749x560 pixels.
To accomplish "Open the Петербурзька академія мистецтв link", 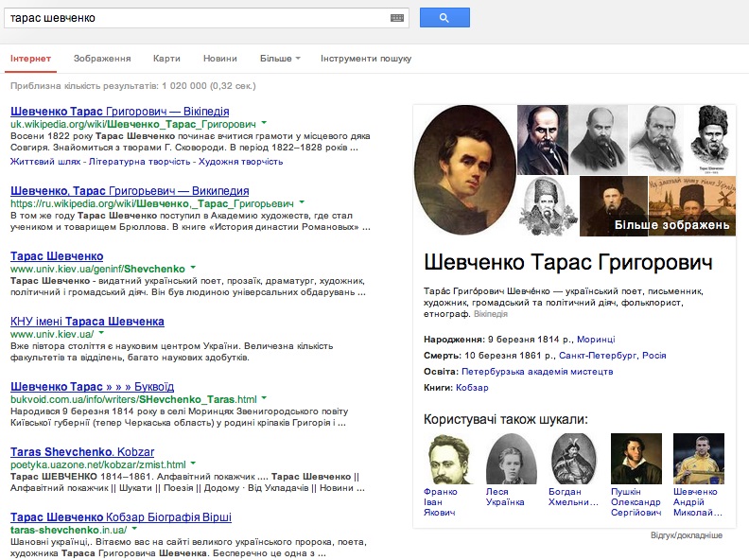I will coord(537,371).
